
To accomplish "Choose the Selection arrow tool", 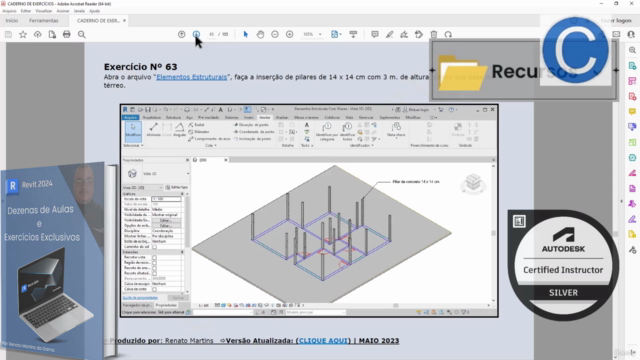I will [x=246, y=35].
